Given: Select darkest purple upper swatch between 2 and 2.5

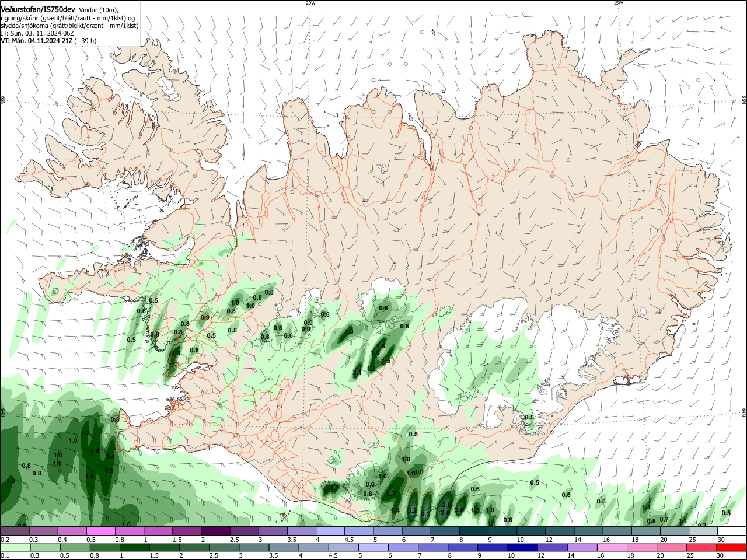Looking at the screenshot, I should 215,531.
